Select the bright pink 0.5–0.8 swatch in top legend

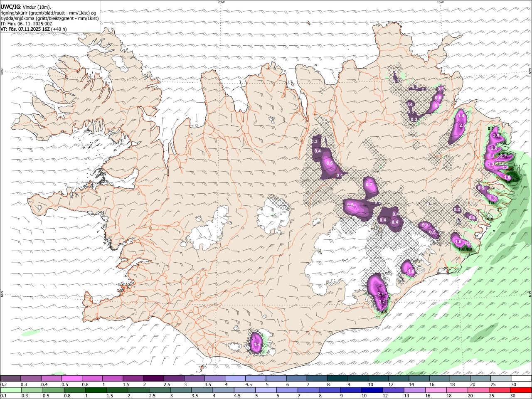[x=71, y=379]
